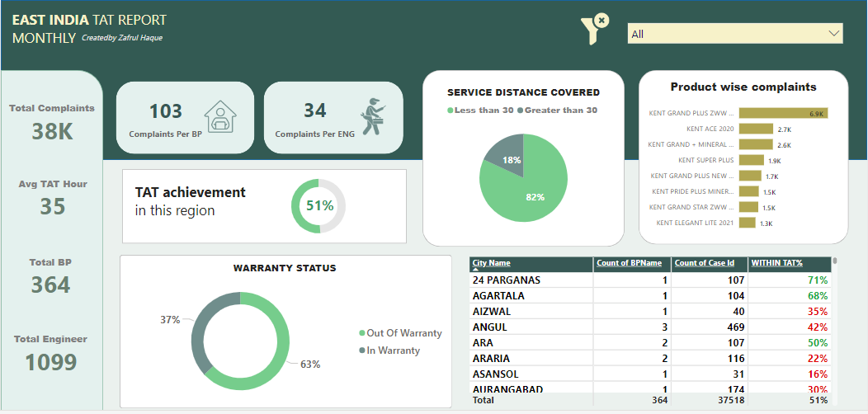Sort table by City Name column header
The image size is (868, 414).
492,263
